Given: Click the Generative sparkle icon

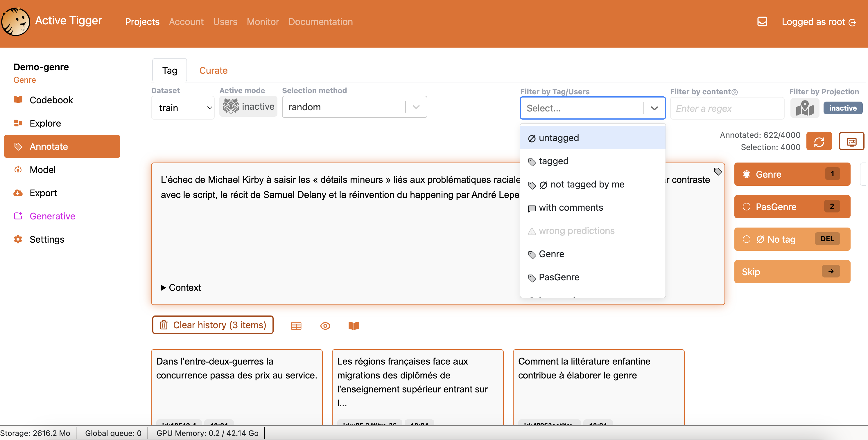Looking at the screenshot, I should 18,216.
